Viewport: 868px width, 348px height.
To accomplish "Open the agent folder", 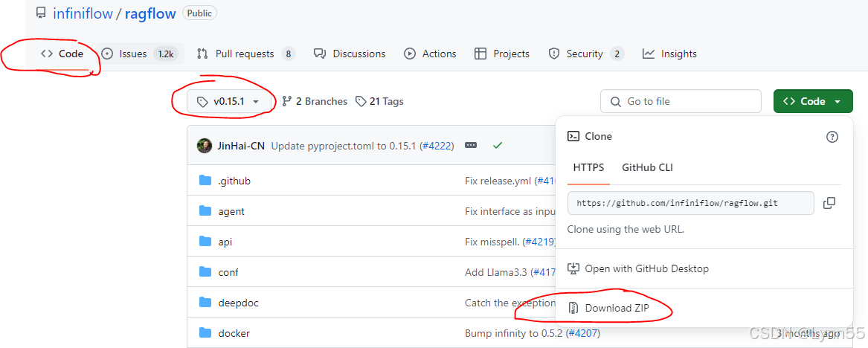I will [231, 211].
